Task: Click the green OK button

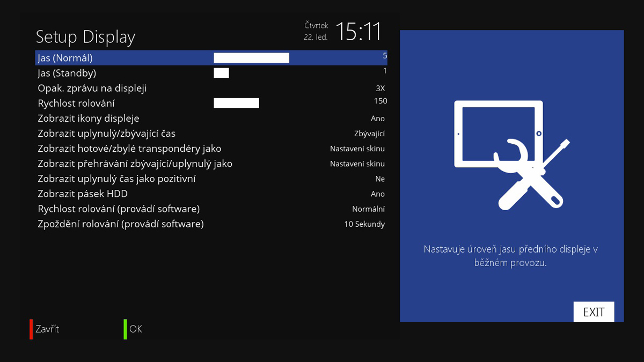Action: 133,329
